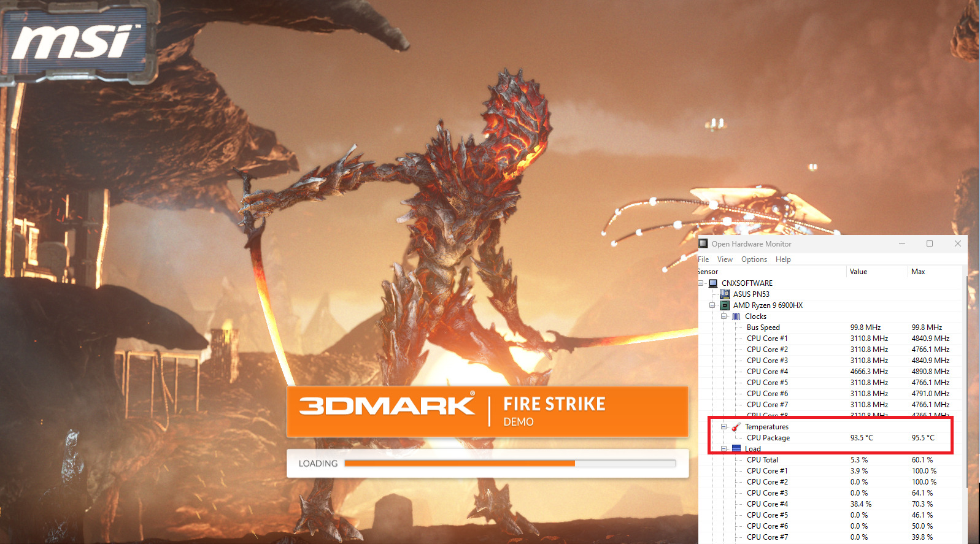Click the Temperatures thermometer icon
This screenshot has height=544, width=980.
click(736, 427)
